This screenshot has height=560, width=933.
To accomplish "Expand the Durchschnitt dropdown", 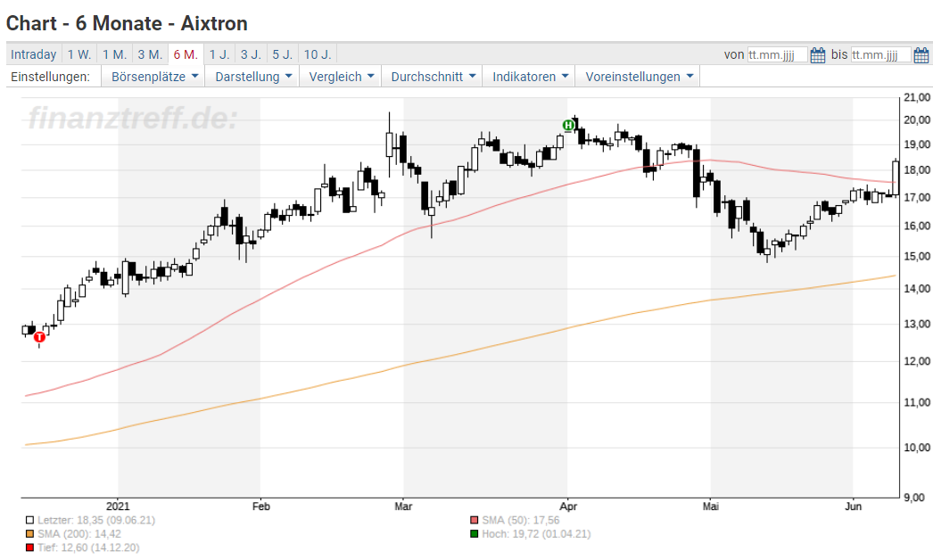I will point(433,77).
